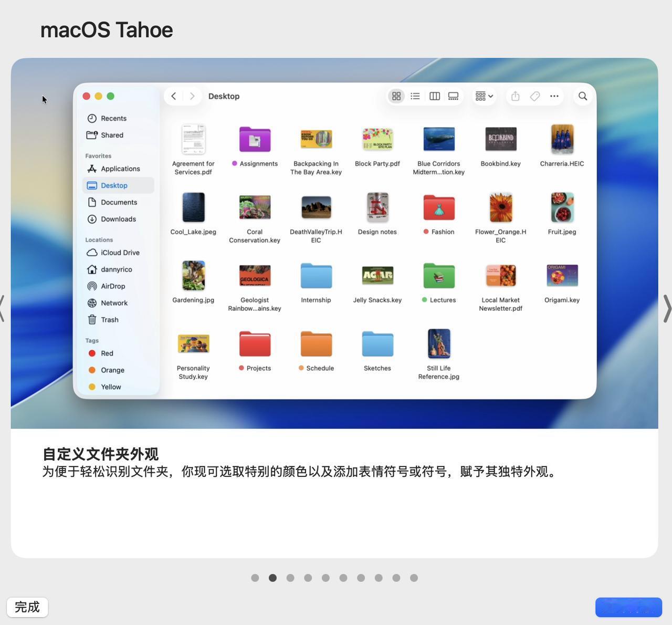Select Coral Conservation.key file

tap(255, 207)
